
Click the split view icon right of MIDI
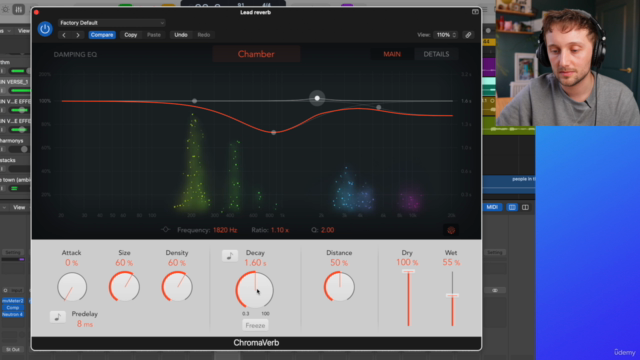tap(525, 207)
